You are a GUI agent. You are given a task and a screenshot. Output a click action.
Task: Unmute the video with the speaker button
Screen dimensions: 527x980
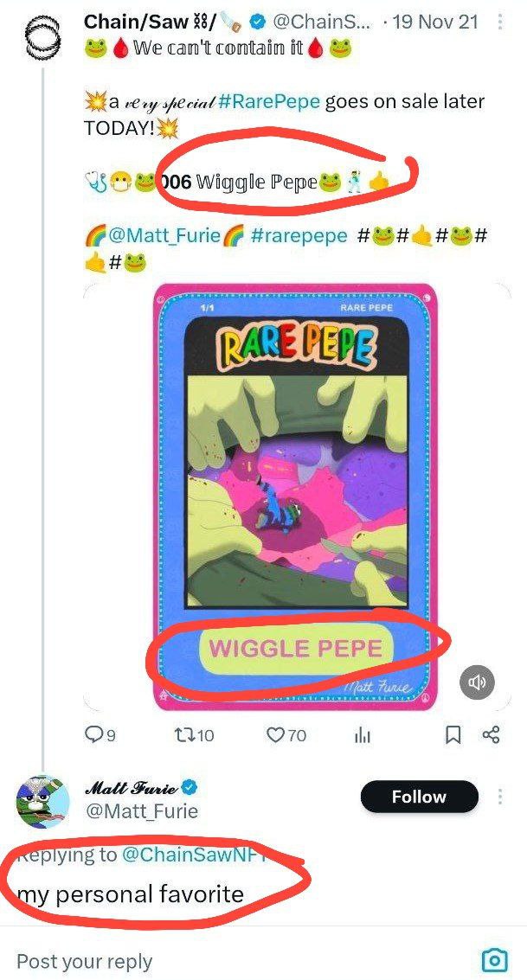477,682
